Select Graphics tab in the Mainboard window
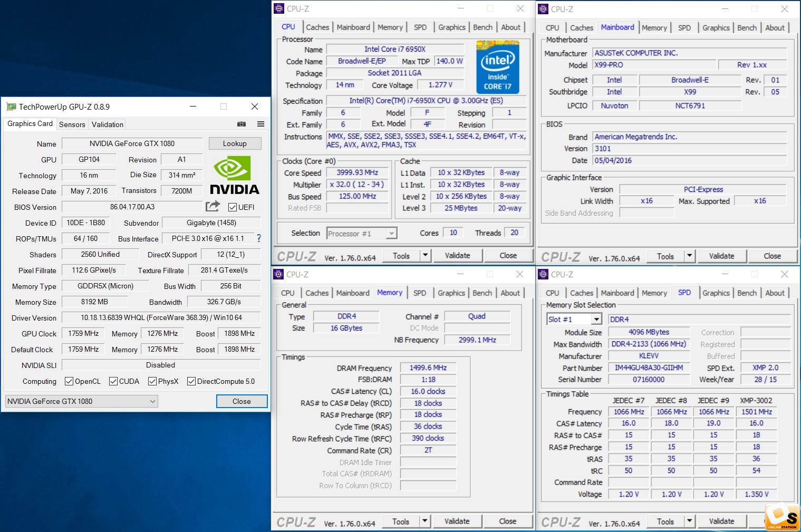The width and height of the screenshot is (801, 532). [x=716, y=28]
